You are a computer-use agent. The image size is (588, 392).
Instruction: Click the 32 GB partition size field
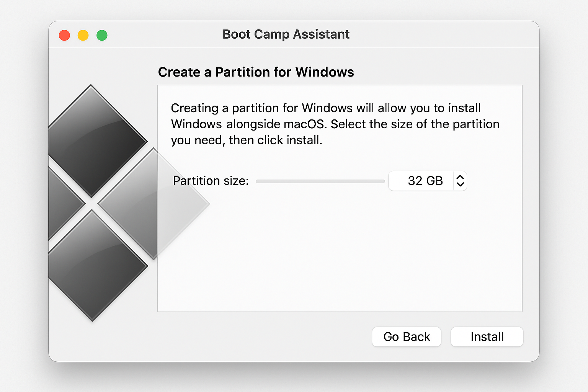click(421, 181)
